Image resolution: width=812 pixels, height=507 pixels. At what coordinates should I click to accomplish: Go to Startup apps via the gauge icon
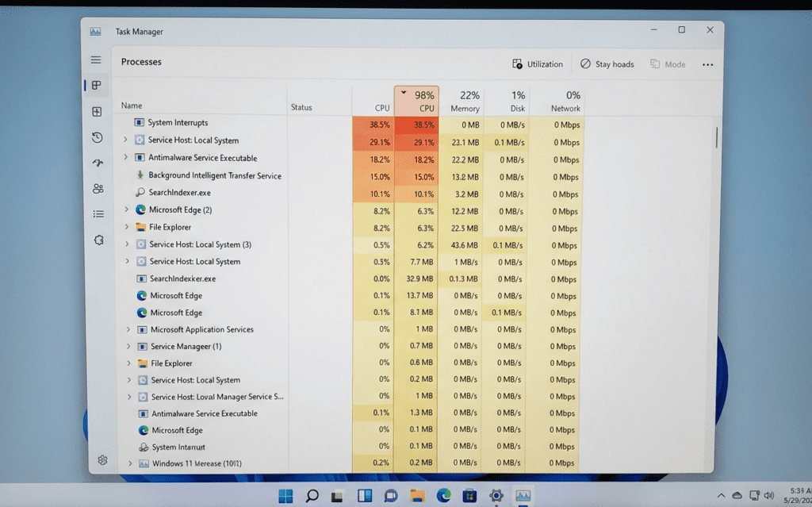[98, 163]
